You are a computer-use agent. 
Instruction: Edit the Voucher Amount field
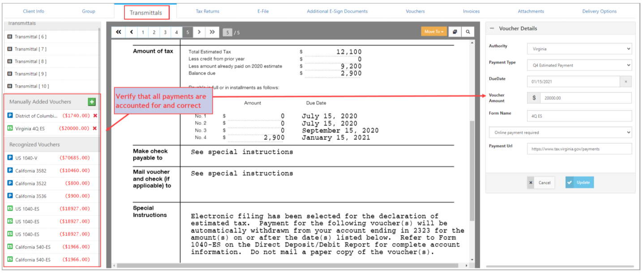586,98
